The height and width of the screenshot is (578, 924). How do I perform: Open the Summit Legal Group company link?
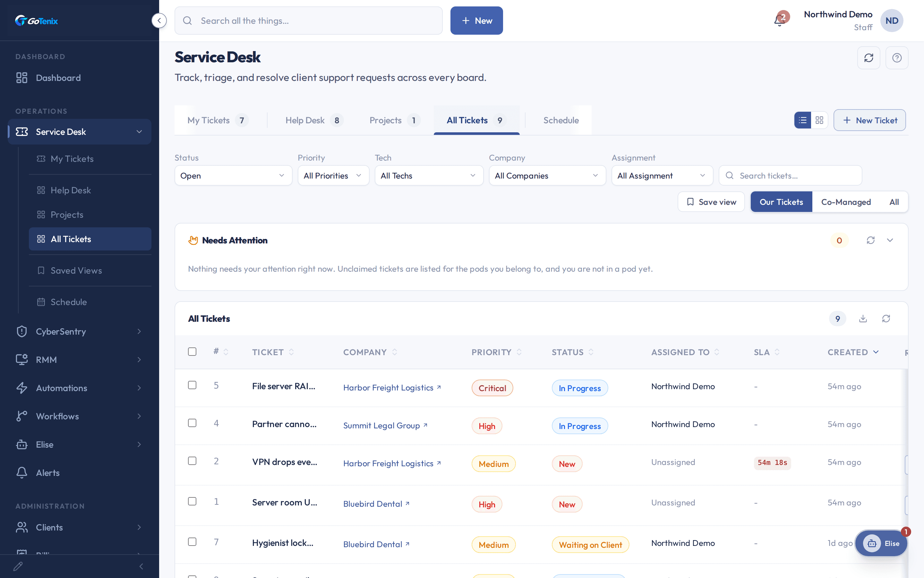point(385,425)
